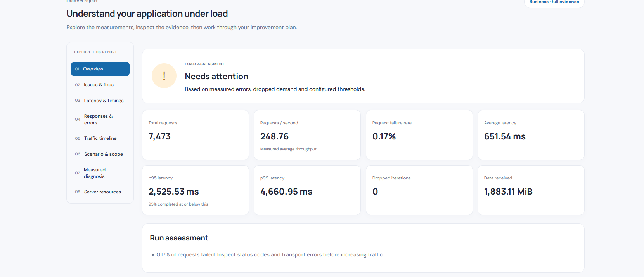Open the Measured diagnosis section
Viewport: 644px width, 277px height.
click(x=100, y=173)
